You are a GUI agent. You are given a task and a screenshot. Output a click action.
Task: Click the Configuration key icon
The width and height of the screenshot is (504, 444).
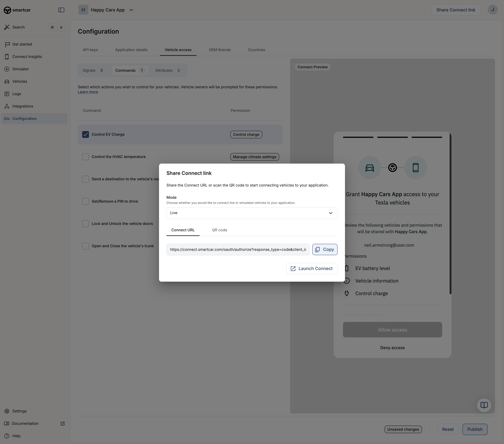[x=7, y=119]
